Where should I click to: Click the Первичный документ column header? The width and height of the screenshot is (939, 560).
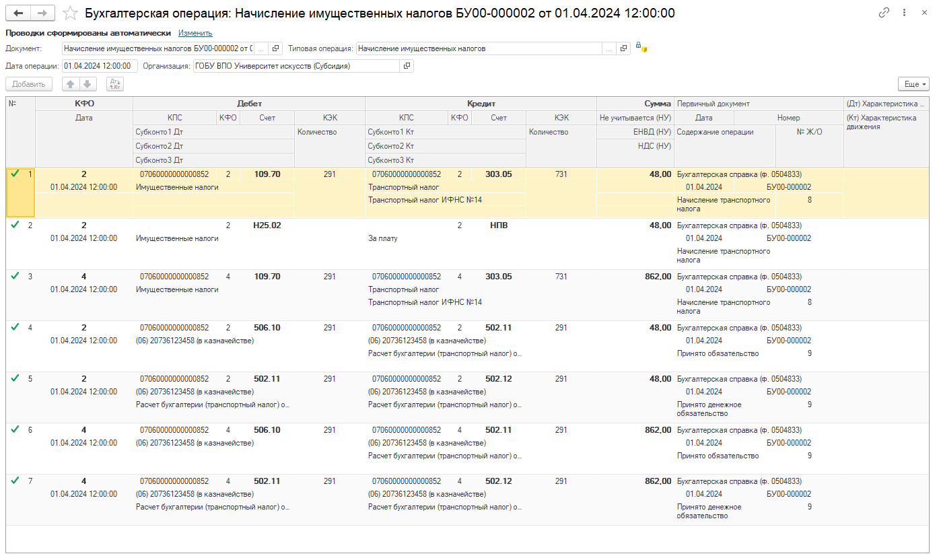(x=759, y=104)
